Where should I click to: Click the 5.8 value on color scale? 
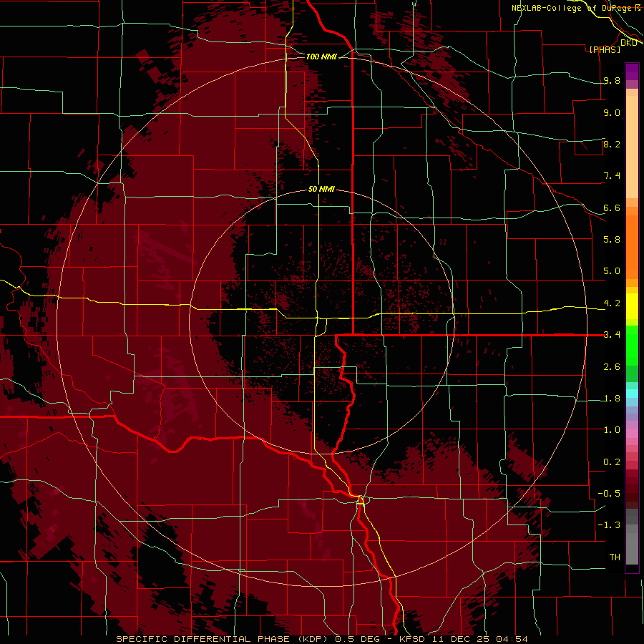click(612, 240)
